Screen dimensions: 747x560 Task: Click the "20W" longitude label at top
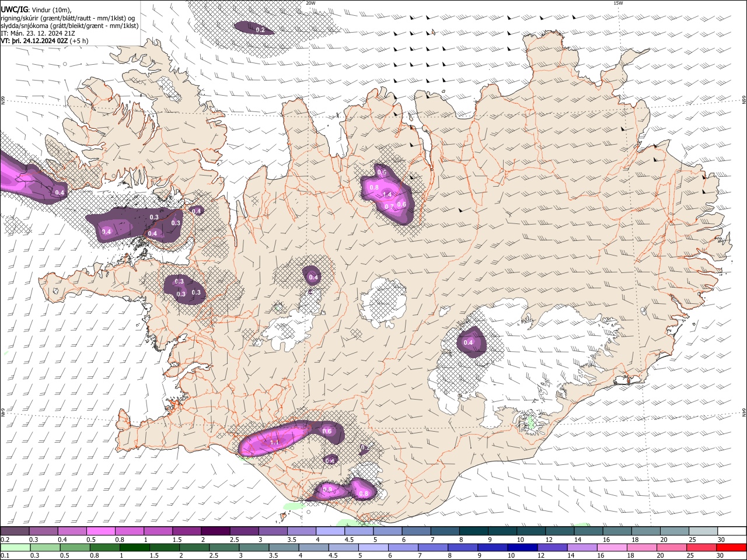pos(310,3)
